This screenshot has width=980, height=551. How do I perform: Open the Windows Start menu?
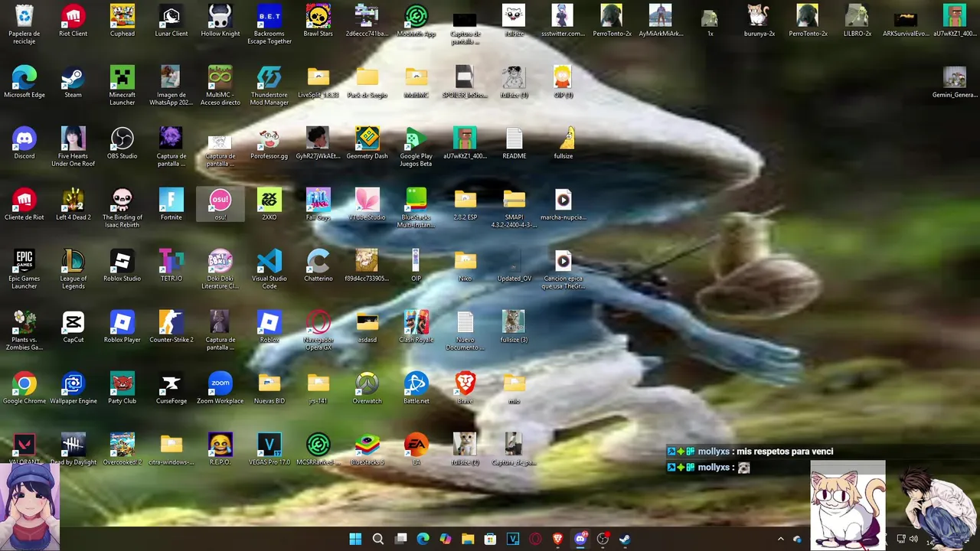pos(355,539)
